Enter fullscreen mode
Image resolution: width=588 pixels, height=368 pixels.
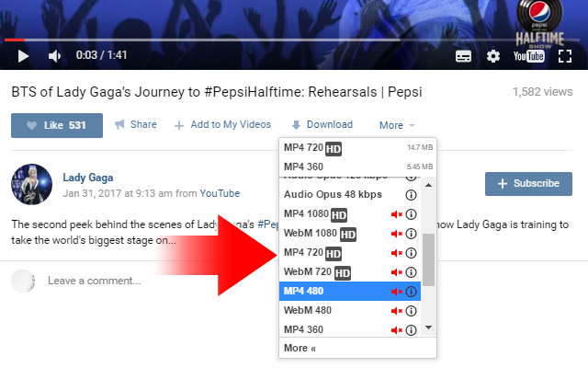(x=565, y=56)
